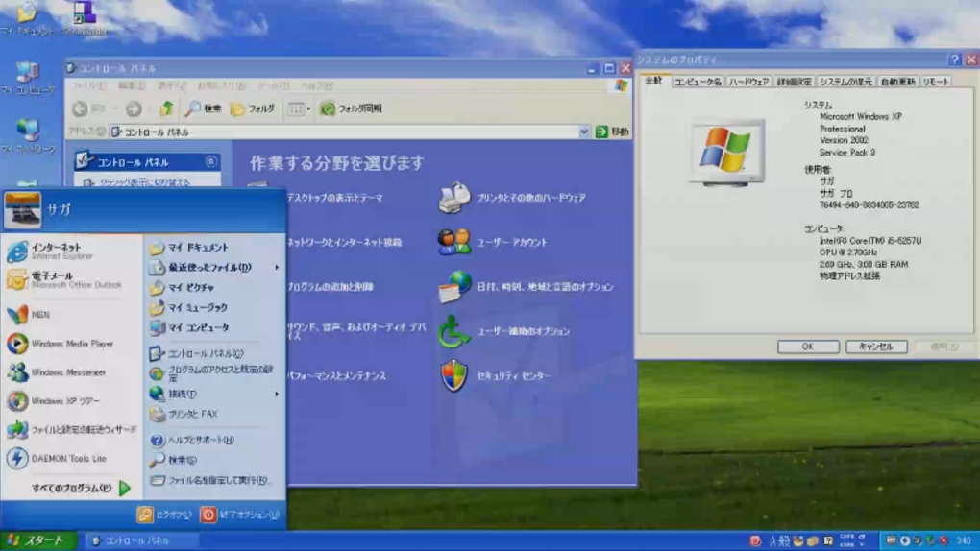Switch to Automatic Updates tab
The width and height of the screenshot is (980, 551).
898,82
